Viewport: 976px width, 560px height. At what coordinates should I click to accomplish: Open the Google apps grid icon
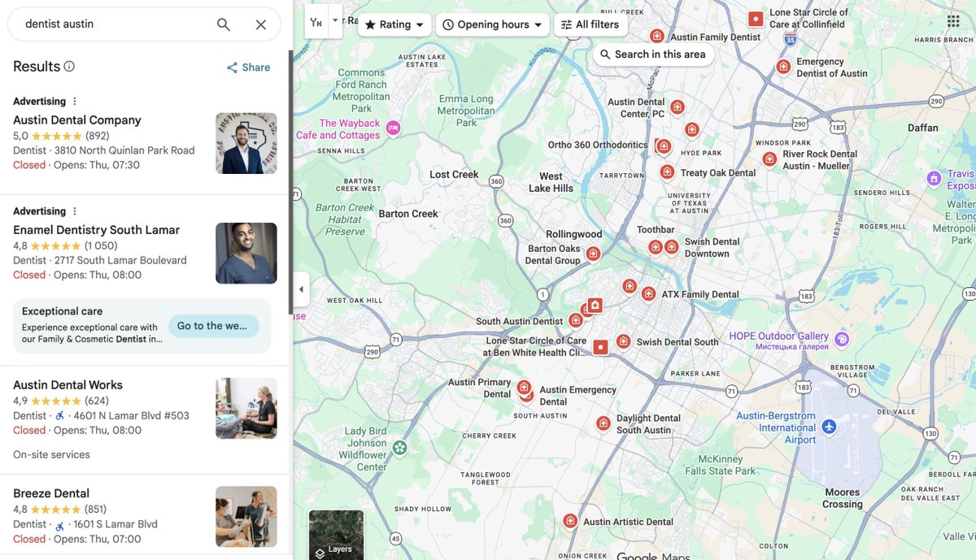click(953, 21)
